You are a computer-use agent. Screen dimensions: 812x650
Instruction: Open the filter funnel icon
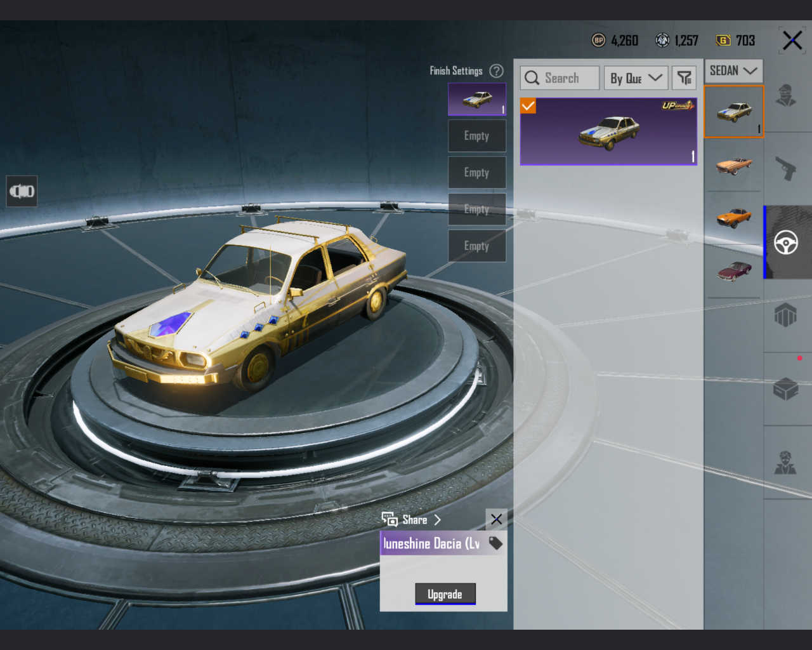tap(684, 78)
